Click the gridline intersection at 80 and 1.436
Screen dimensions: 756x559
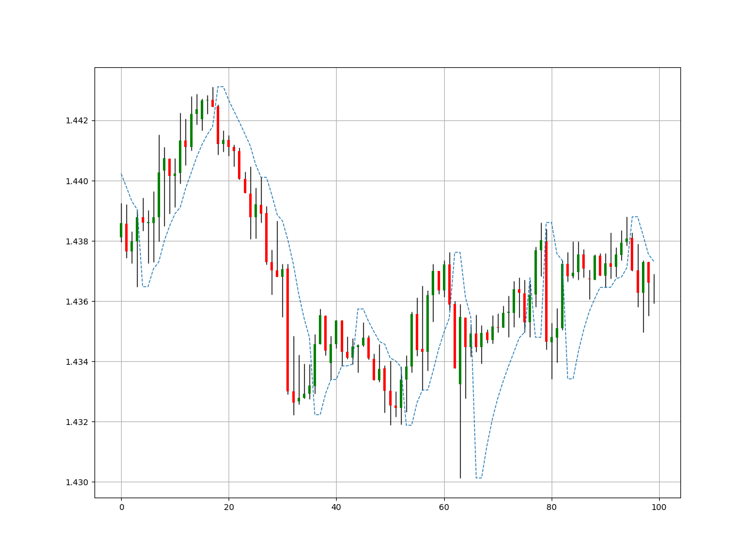[x=552, y=300]
